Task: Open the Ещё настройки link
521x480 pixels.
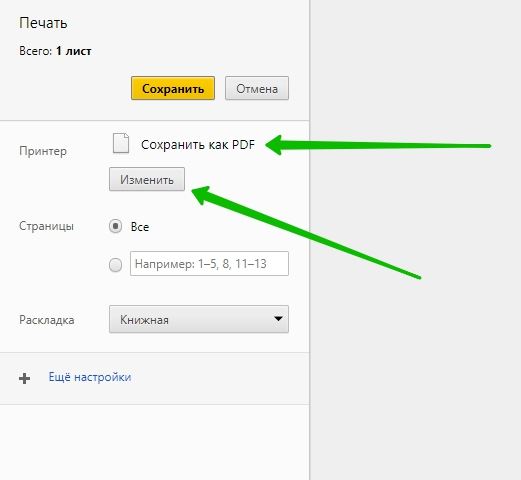Action: 90,377
